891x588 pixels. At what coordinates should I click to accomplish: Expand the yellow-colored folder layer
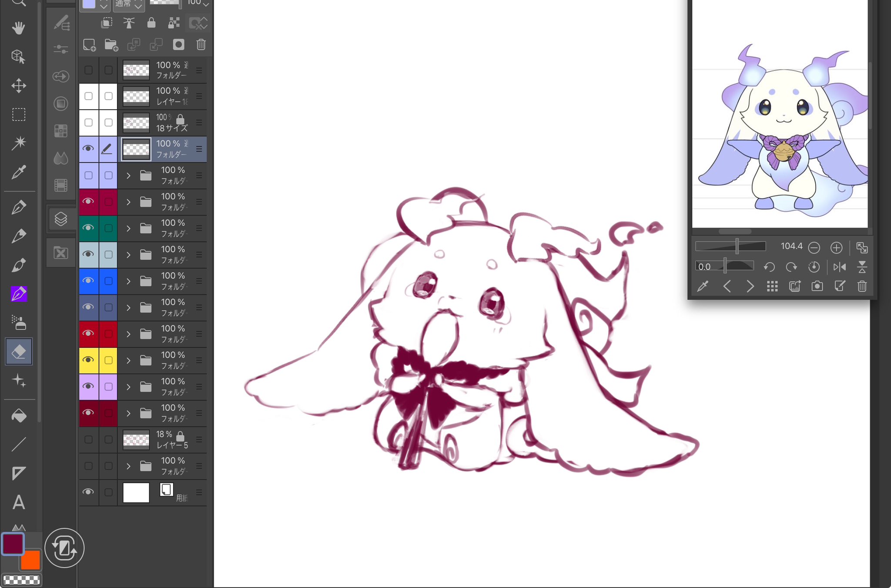pyautogui.click(x=128, y=361)
